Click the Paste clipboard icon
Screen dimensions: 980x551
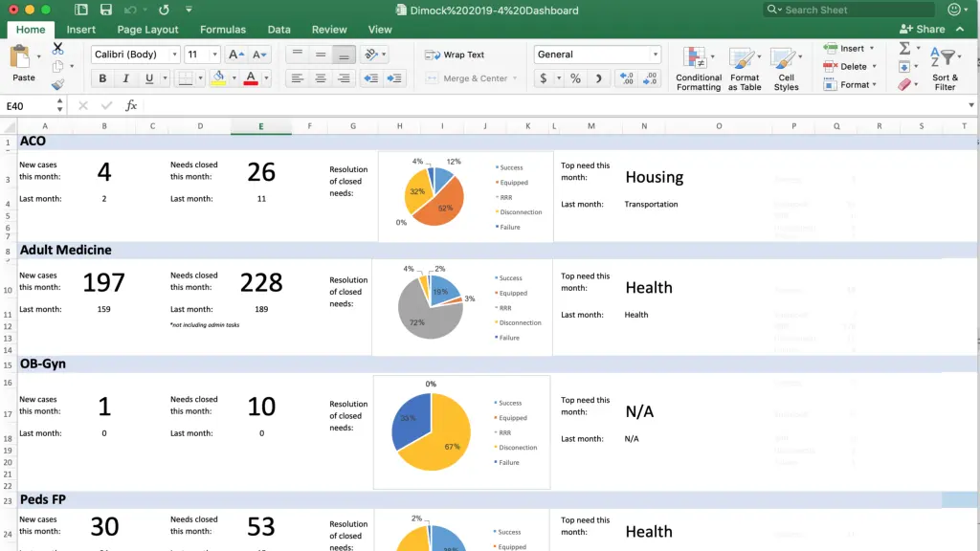point(21,57)
